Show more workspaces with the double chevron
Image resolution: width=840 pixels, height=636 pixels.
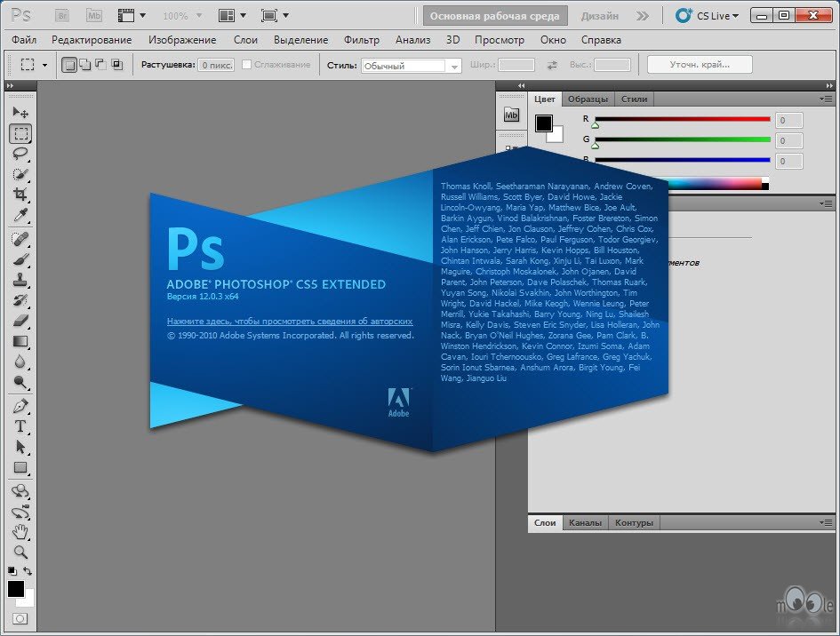pos(643,16)
